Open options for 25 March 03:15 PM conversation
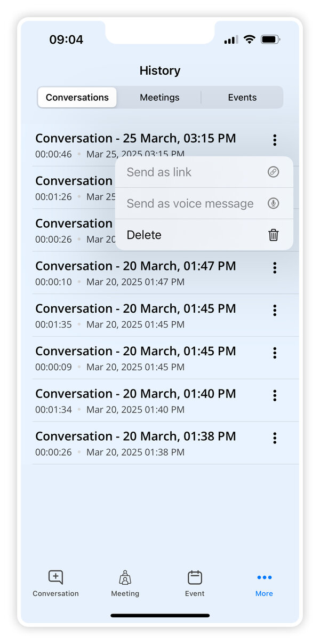 (x=275, y=140)
